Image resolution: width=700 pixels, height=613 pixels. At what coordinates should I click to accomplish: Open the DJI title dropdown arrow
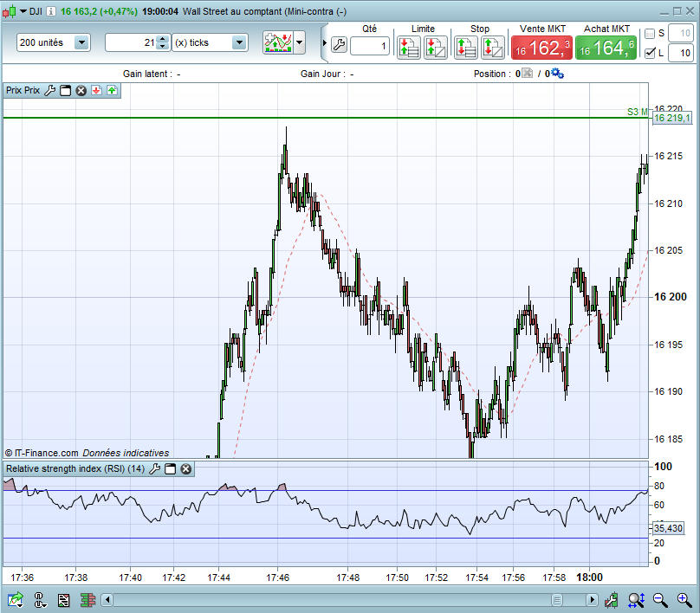23,11
